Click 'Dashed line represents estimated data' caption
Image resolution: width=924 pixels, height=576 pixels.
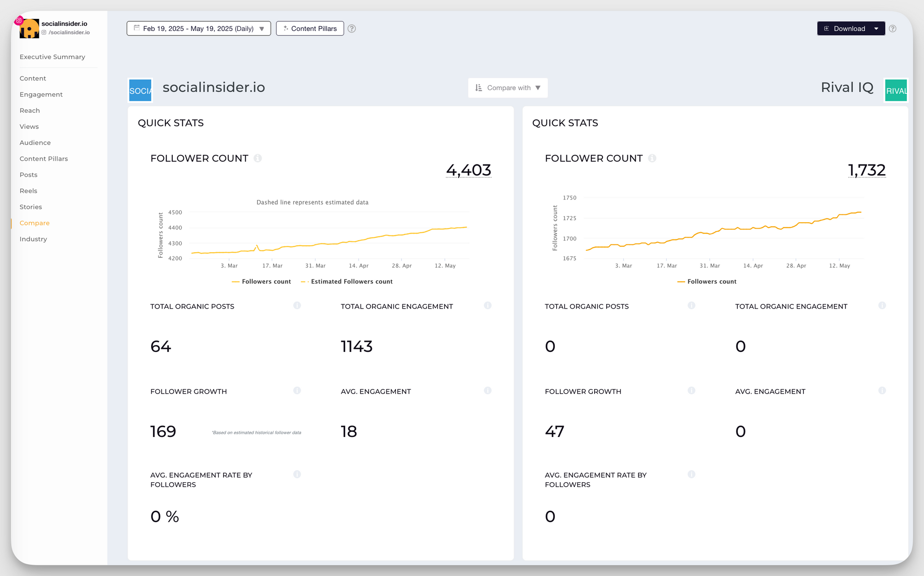click(312, 202)
